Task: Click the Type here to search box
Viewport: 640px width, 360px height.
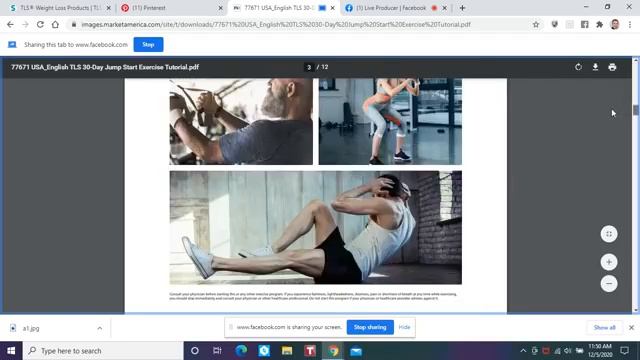Action: tap(103, 351)
